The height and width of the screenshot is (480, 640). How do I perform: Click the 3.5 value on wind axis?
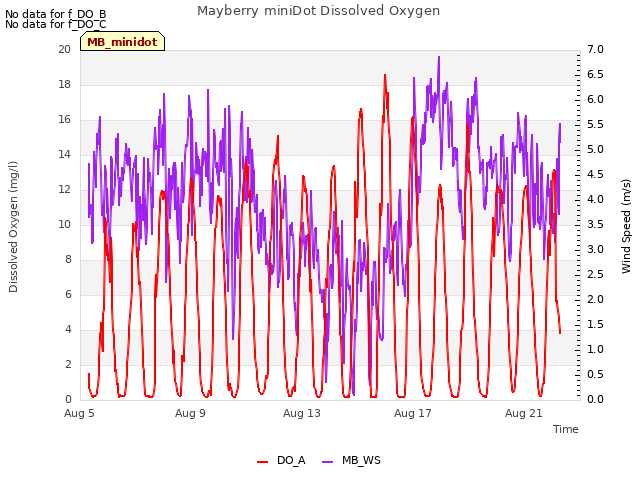595,224
